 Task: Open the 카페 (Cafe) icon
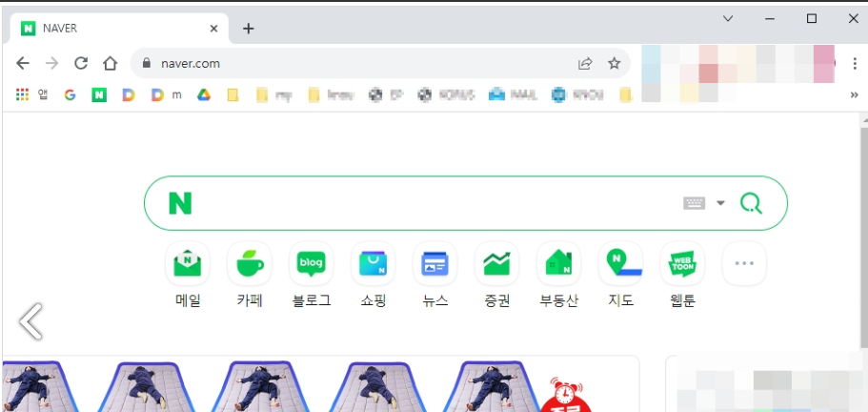pos(250,263)
